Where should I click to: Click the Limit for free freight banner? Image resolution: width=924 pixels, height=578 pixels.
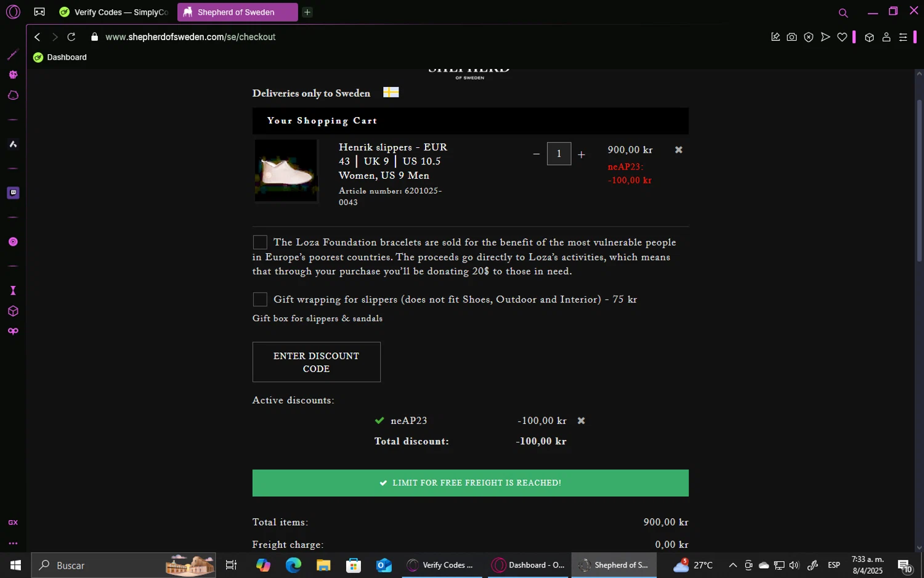click(x=471, y=483)
